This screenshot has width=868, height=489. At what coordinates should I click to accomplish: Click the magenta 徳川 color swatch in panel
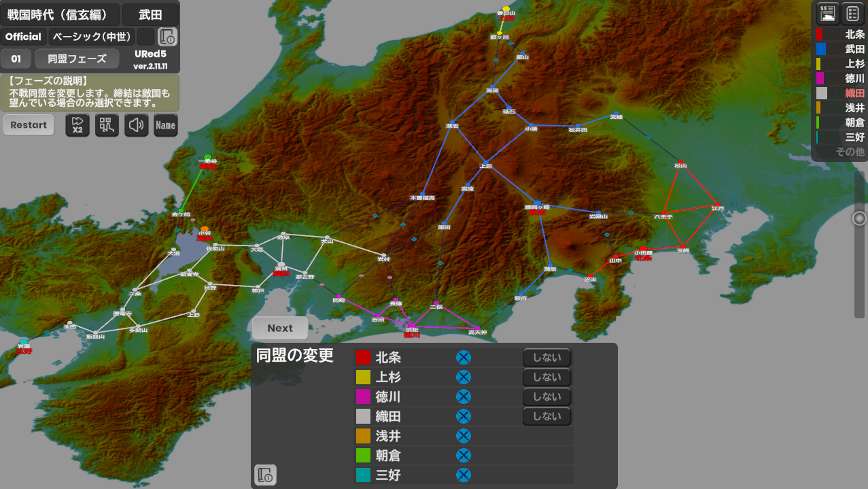click(x=363, y=397)
